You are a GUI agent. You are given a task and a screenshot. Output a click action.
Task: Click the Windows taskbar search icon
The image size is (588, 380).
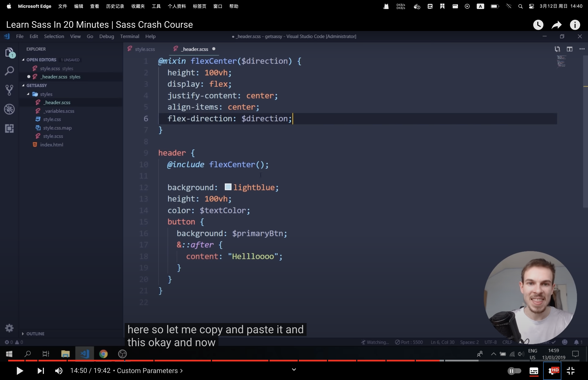click(x=28, y=354)
